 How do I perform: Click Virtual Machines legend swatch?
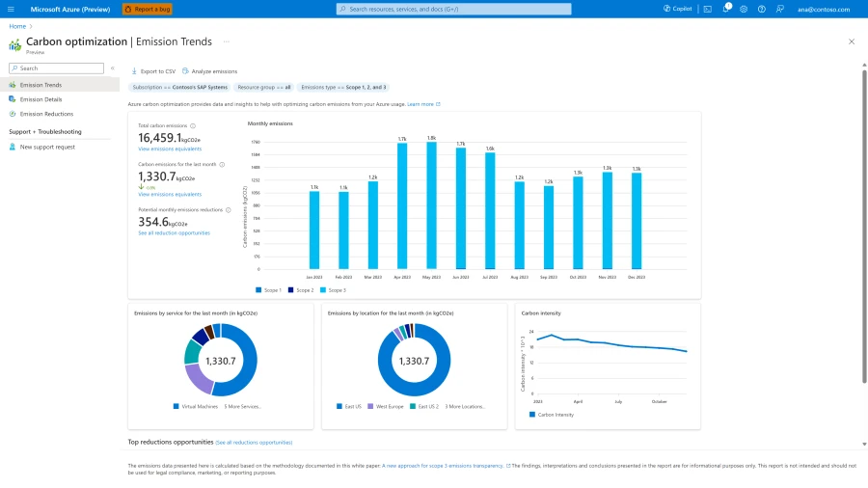176,406
